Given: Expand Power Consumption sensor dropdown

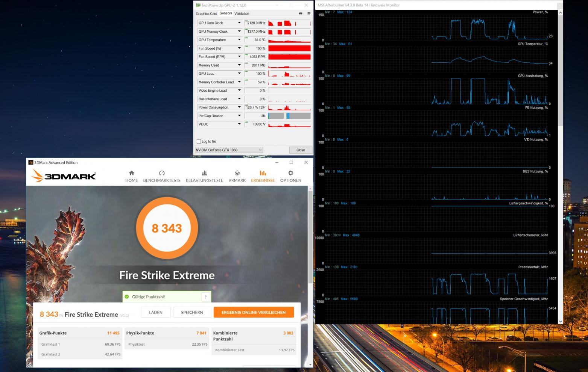Looking at the screenshot, I should click(x=239, y=107).
